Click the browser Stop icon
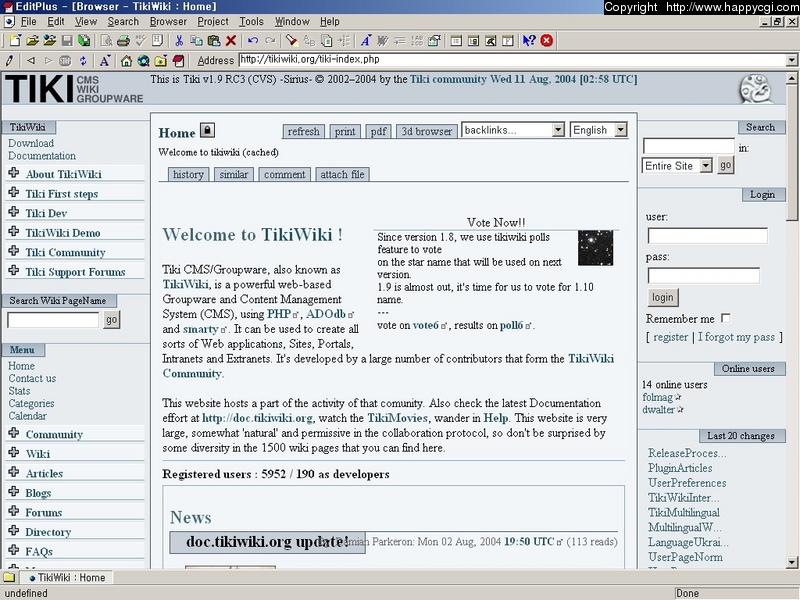This screenshot has width=800, height=600. click(65, 61)
